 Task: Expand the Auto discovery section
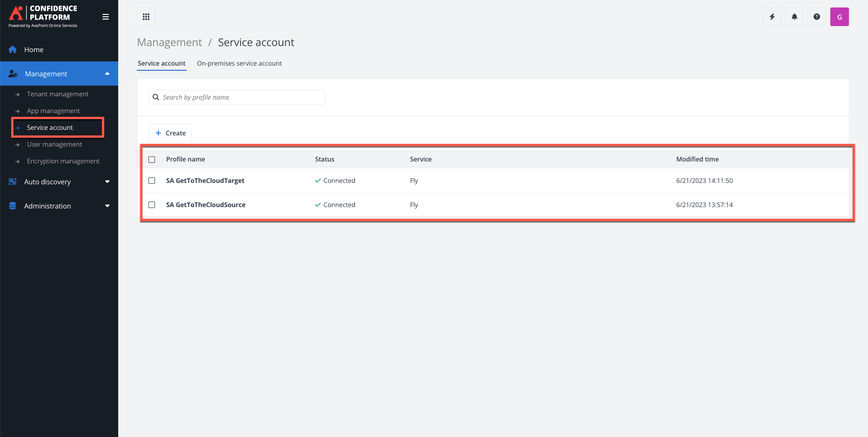point(107,182)
